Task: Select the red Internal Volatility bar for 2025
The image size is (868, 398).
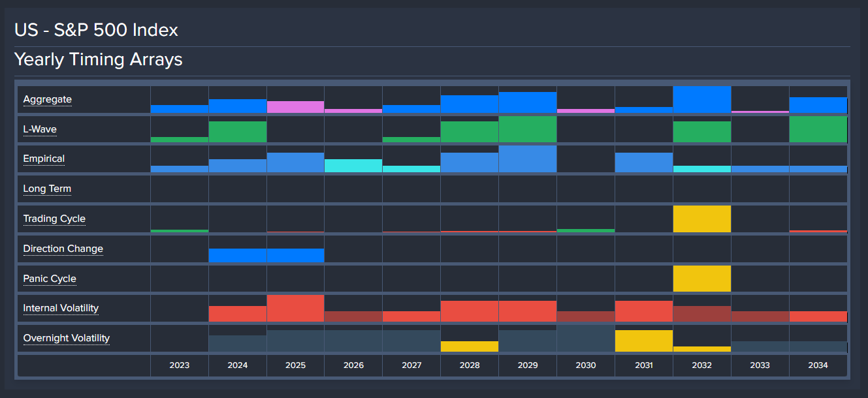Action: click(295, 309)
